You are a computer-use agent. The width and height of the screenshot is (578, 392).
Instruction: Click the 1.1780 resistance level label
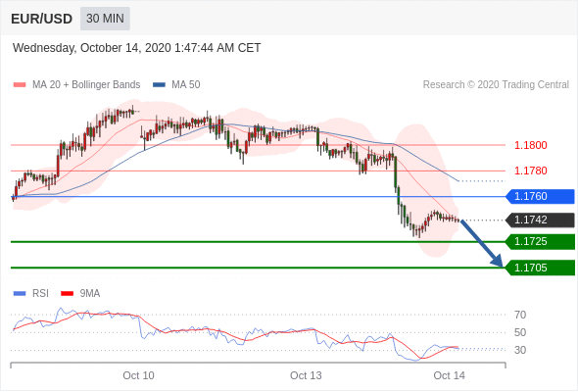point(530,171)
